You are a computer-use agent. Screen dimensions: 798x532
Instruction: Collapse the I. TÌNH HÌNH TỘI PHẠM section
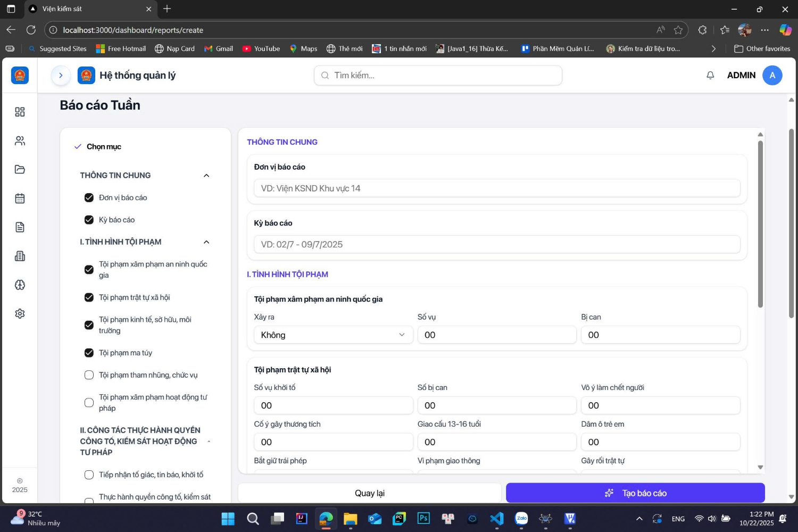click(206, 242)
